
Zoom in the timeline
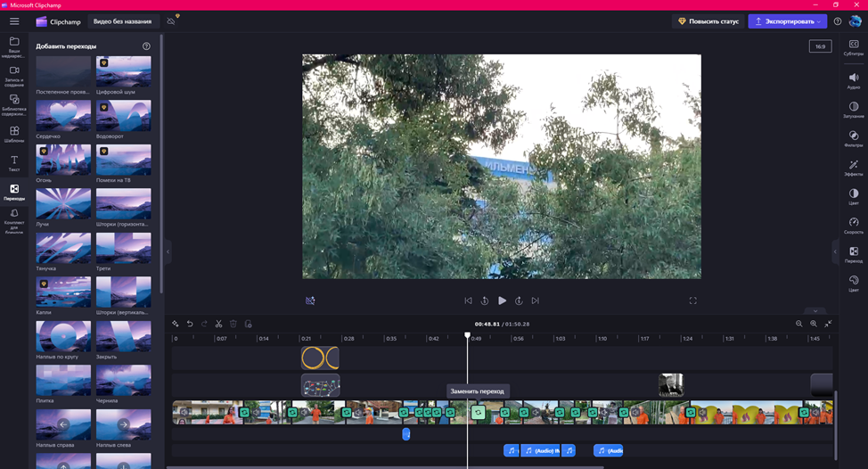pos(814,324)
